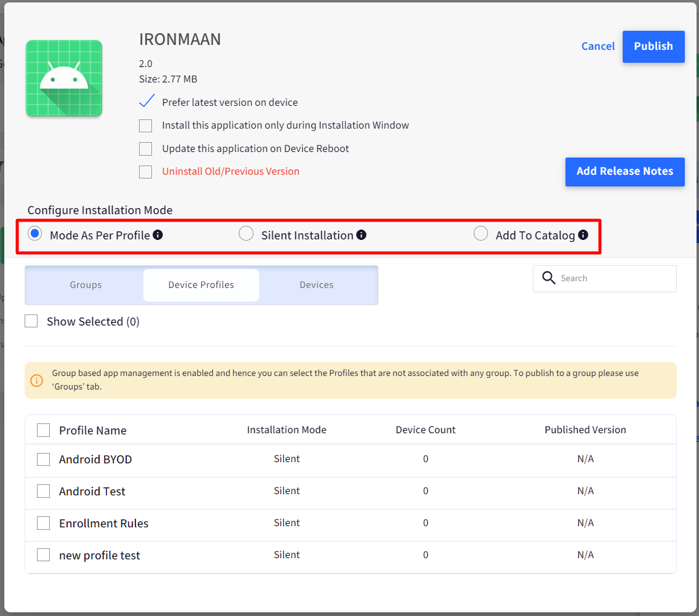699x616 pixels.
Task: Select all profiles via Profile Name checkbox
Action: point(43,430)
